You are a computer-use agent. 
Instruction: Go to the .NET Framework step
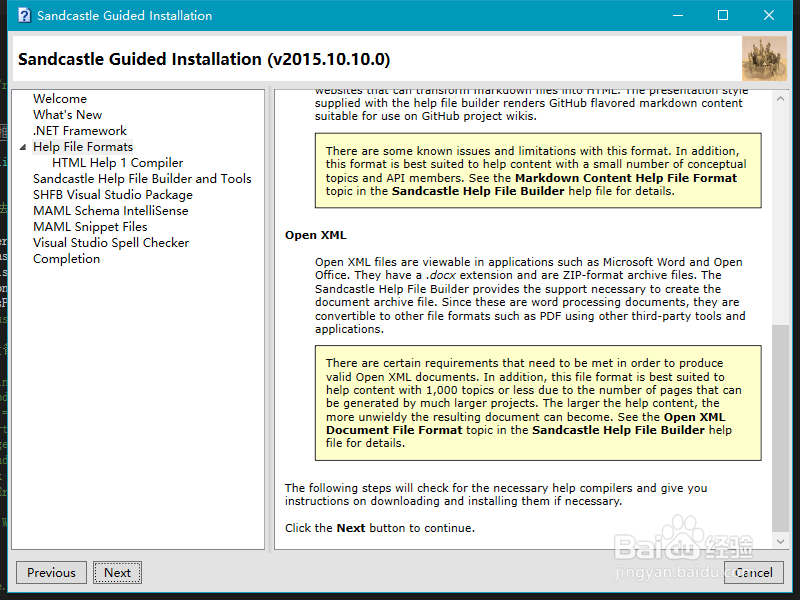tap(80, 131)
